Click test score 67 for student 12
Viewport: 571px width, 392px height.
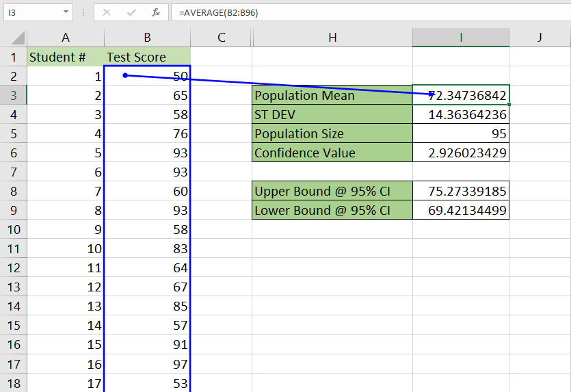pyautogui.click(x=147, y=287)
